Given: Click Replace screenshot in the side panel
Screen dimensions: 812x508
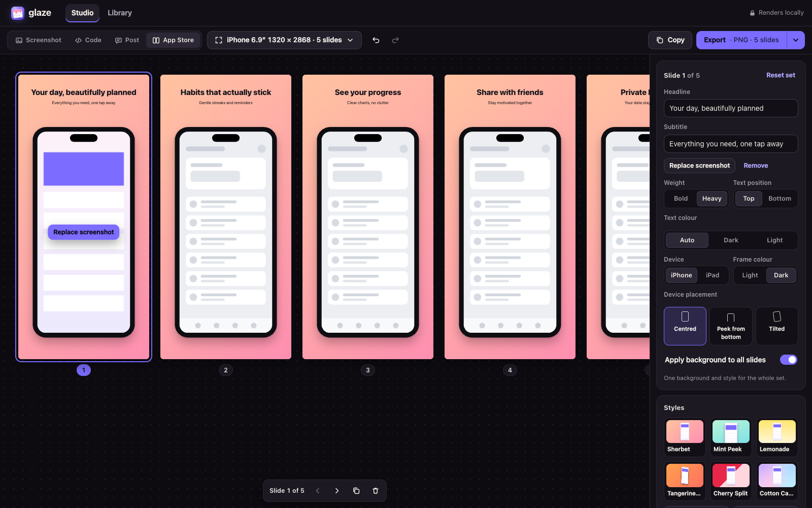Looking at the screenshot, I should pos(699,166).
